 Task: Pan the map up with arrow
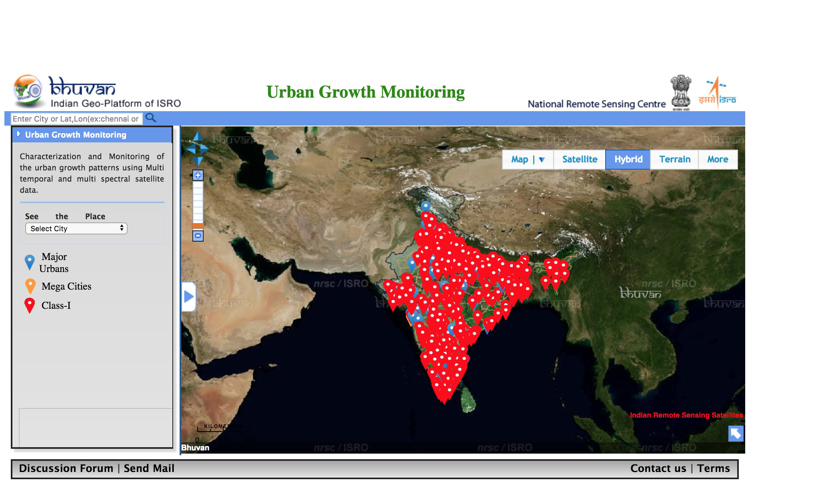[x=198, y=137]
